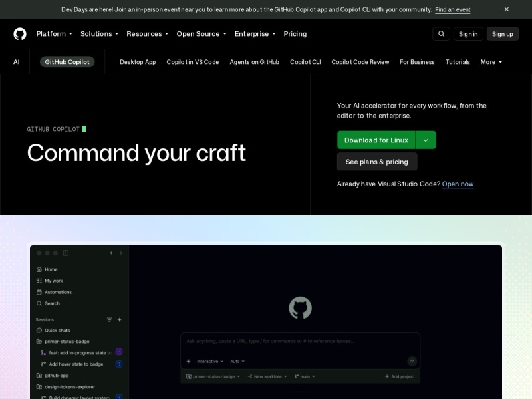Expand the Solutions menu

[99, 34]
